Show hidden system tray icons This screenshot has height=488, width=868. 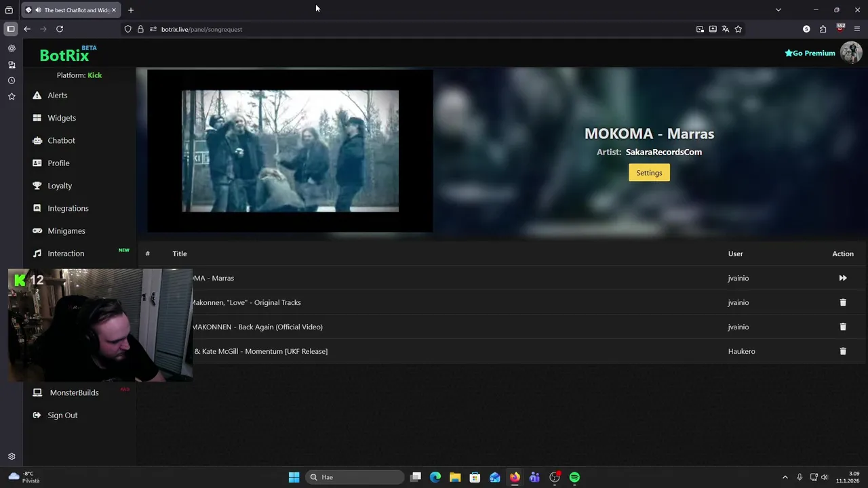pos(785,477)
